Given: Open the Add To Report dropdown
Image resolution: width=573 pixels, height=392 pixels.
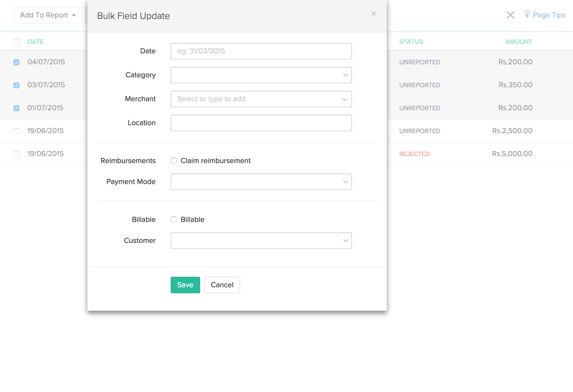Looking at the screenshot, I should (48, 15).
